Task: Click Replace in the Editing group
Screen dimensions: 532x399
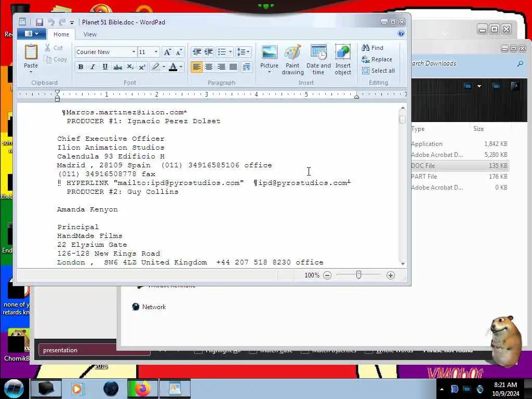Action: click(x=377, y=59)
